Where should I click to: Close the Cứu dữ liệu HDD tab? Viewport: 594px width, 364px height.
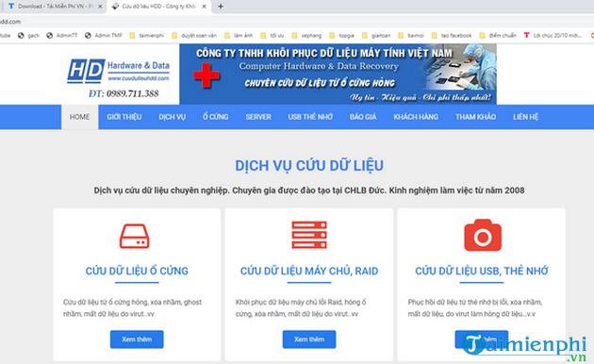(205, 7)
